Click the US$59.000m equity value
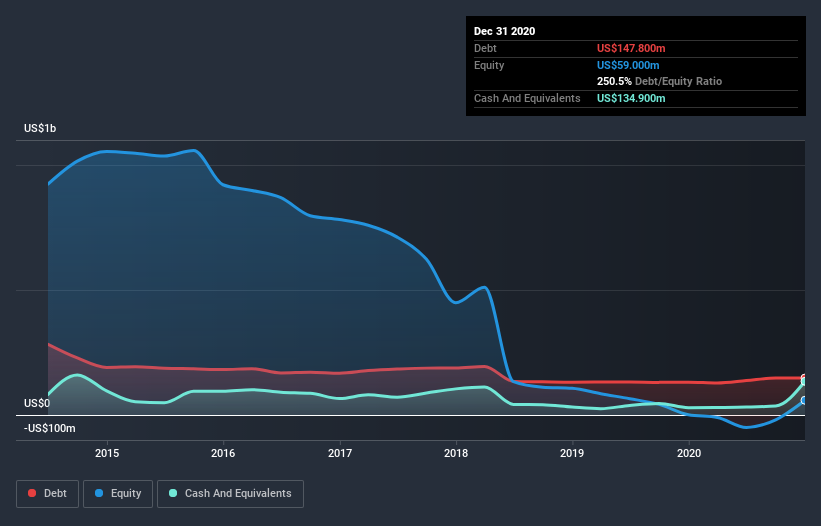Image resolution: width=821 pixels, height=526 pixels. [x=628, y=65]
